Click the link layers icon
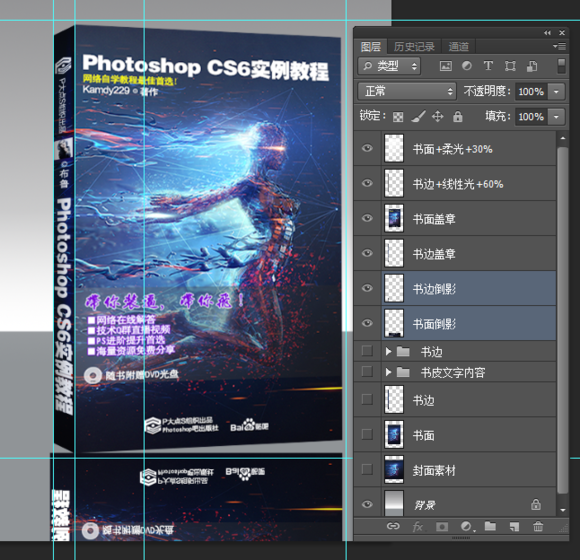580x560 pixels. pos(393,526)
